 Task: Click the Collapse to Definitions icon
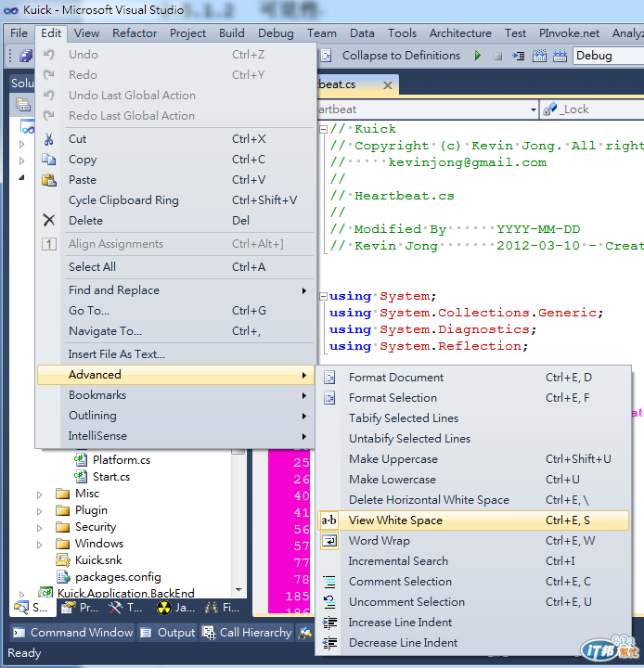[x=326, y=56]
